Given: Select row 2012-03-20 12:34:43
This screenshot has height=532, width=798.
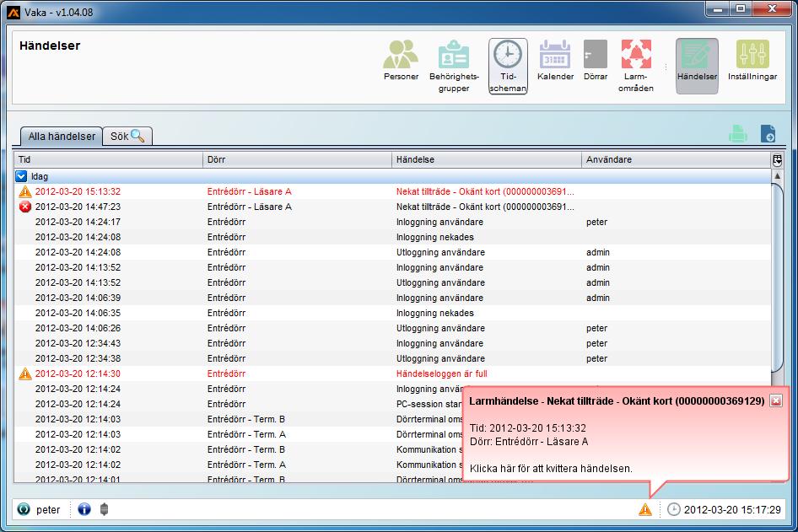Looking at the screenshot, I should tap(392, 343).
